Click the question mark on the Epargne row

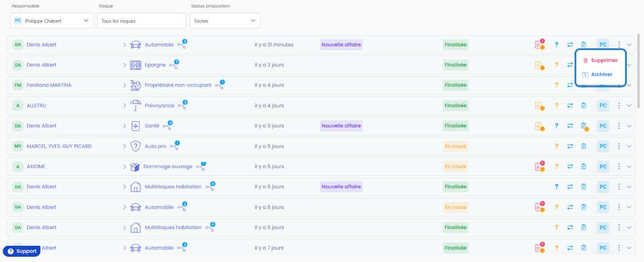tap(556, 65)
